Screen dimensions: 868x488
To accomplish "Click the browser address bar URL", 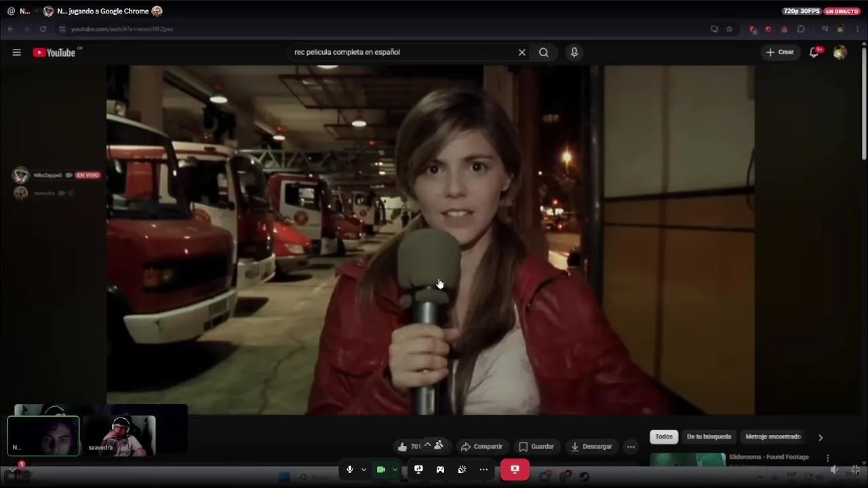I will [x=122, y=29].
